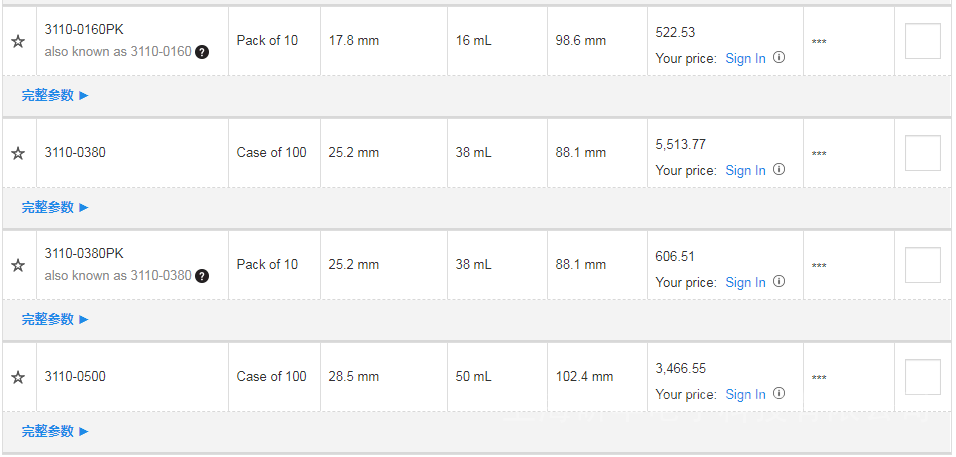956x457 pixels.
Task: Expand 完整参数 under 3110-0380 Case of 100
Action: coord(55,208)
